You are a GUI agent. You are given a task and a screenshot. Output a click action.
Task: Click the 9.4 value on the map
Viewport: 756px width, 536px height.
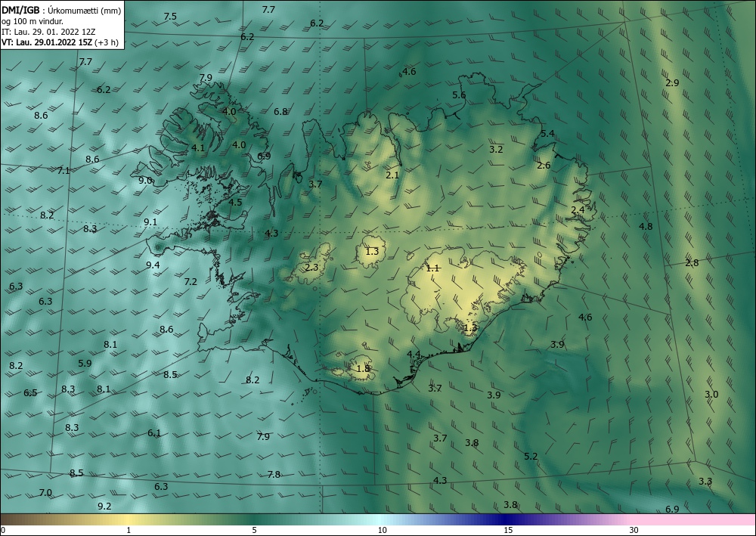tap(153, 265)
